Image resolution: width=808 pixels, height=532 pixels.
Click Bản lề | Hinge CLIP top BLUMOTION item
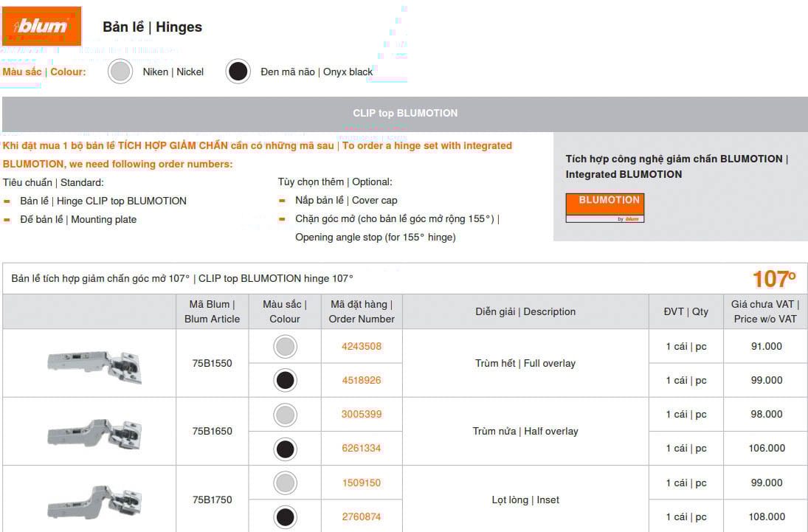click(103, 201)
